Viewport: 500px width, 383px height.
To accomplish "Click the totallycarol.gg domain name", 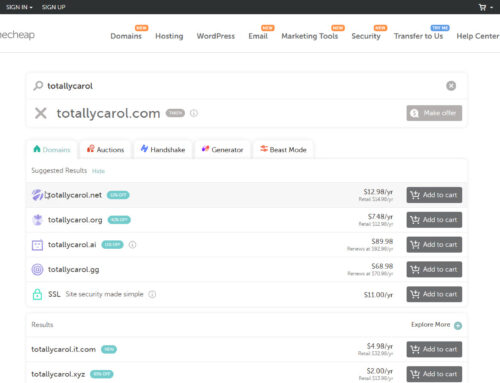I will pyautogui.click(x=73, y=270).
